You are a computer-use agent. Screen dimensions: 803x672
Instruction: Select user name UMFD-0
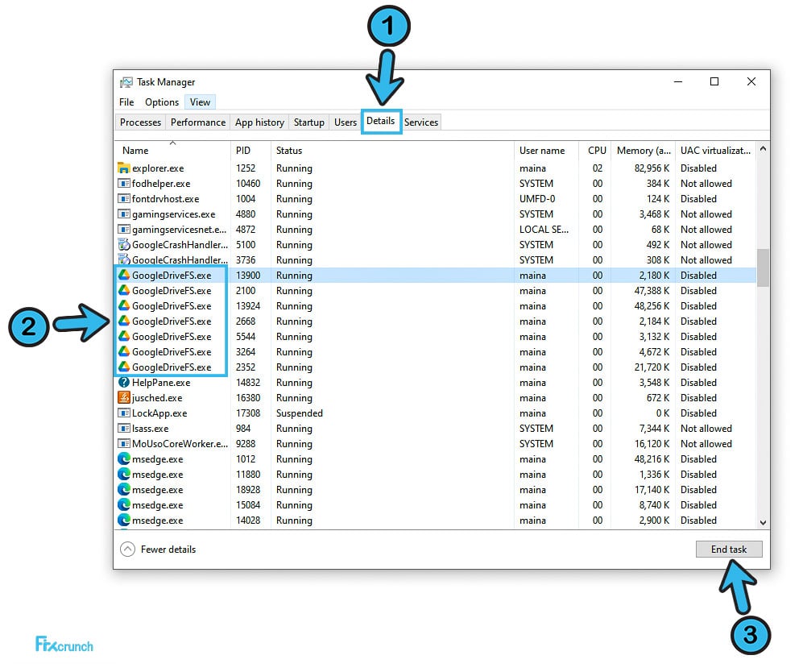[x=537, y=199]
